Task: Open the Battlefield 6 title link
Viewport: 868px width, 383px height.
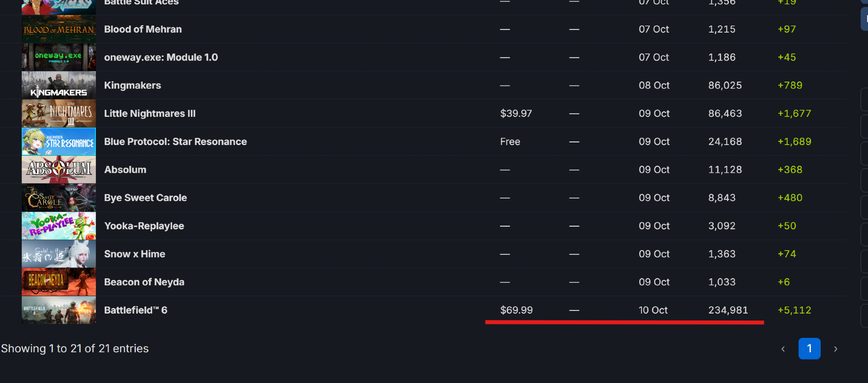Action: point(135,310)
